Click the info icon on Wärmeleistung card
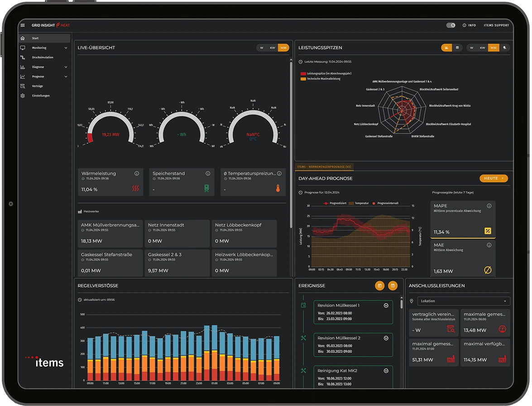Screen dimensions: 532x406 click(137, 174)
